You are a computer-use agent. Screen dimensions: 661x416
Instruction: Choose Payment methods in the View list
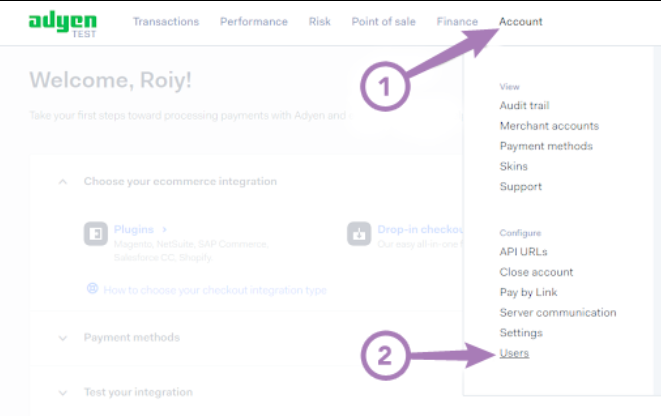pos(546,146)
